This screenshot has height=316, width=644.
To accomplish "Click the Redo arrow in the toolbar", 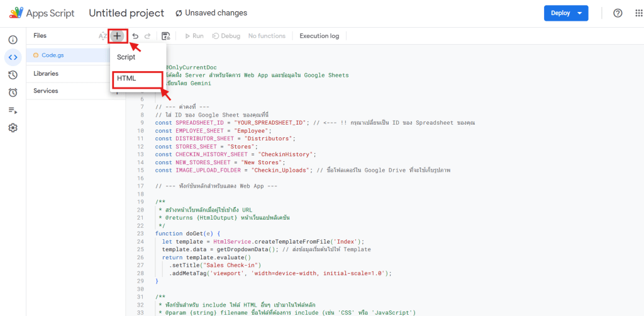I will click(x=148, y=36).
